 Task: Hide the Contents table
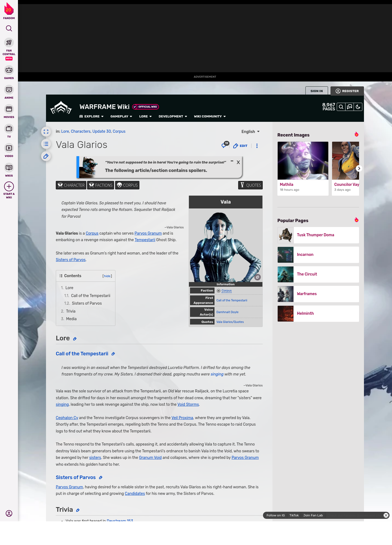click(x=107, y=276)
